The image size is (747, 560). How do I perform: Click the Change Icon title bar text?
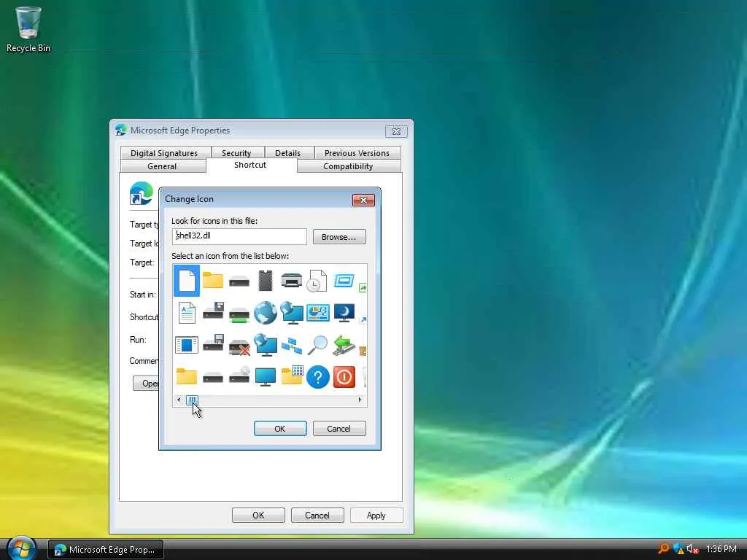coord(189,199)
